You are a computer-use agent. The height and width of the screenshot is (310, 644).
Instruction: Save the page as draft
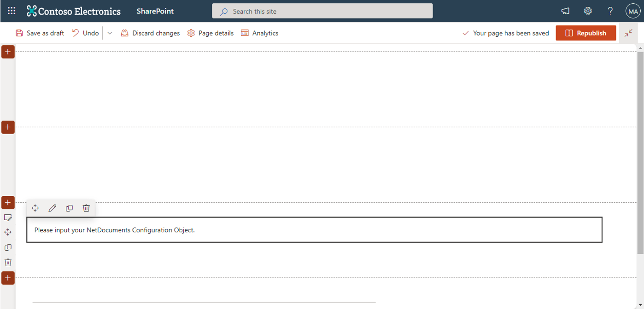[x=40, y=33]
